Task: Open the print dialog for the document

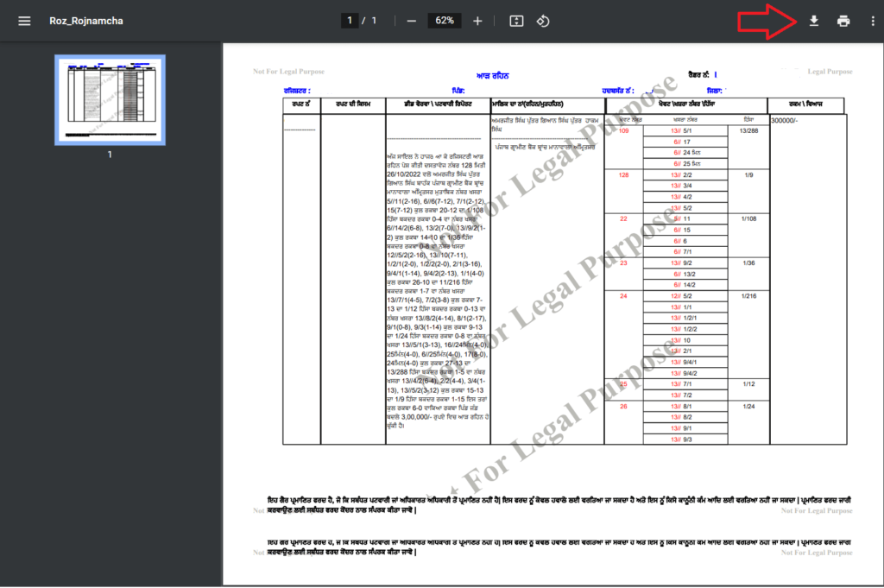Action: 843,20
